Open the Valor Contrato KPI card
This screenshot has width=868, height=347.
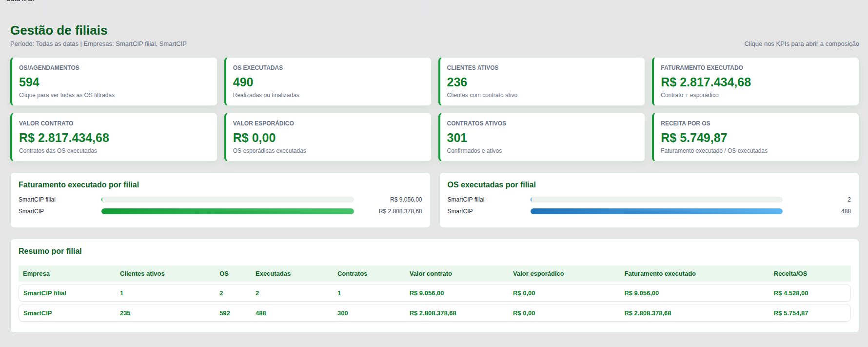click(x=114, y=137)
